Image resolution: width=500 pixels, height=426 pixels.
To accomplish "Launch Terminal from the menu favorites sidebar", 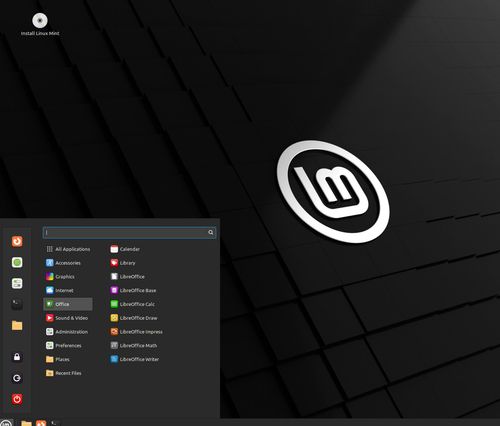I will tap(17, 304).
